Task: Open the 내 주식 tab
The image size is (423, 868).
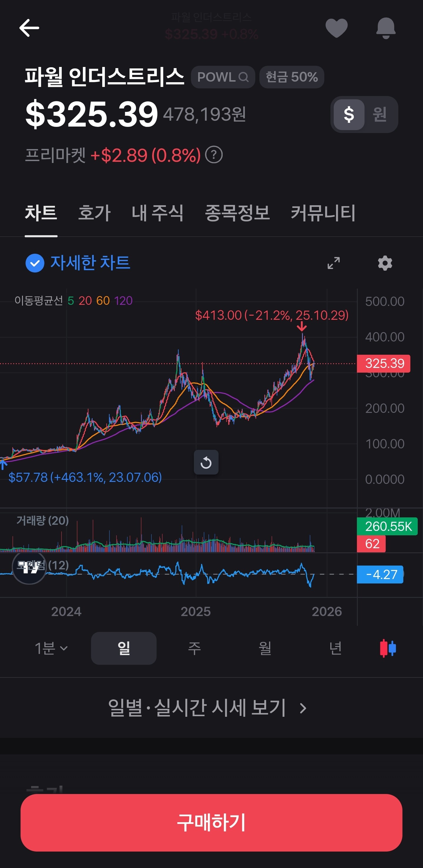Action: pyautogui.click(x=157, y=213)
